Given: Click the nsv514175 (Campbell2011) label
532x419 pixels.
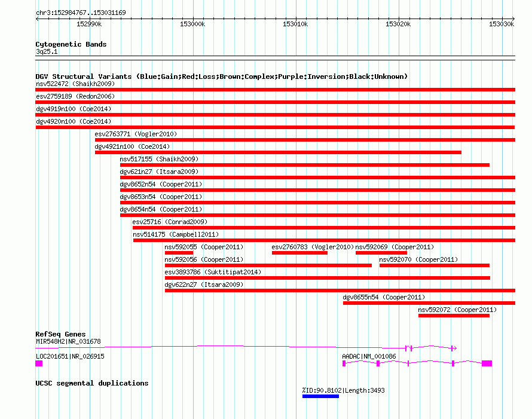Looking at the screenshot, I should point(176,234).
